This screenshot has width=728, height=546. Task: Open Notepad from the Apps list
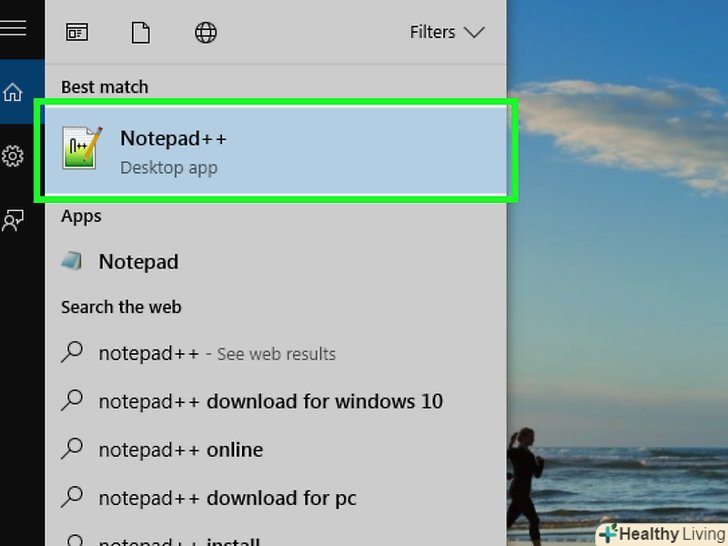pos(276,262)
